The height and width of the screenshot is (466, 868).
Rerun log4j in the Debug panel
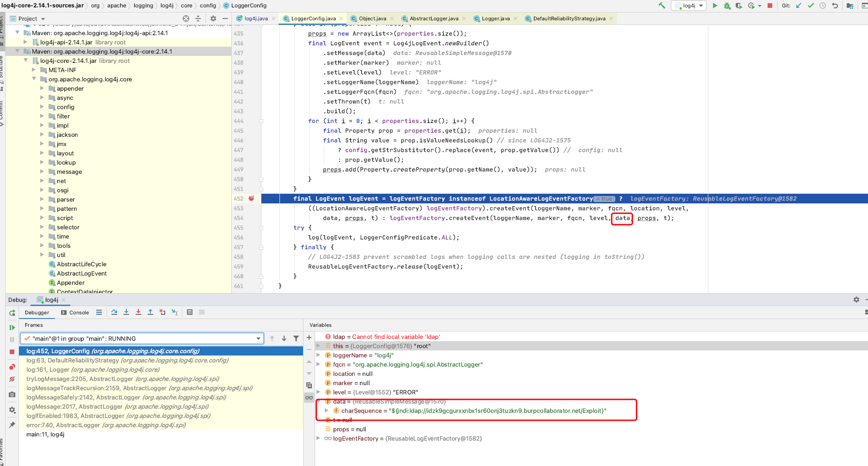click(12, 313)
